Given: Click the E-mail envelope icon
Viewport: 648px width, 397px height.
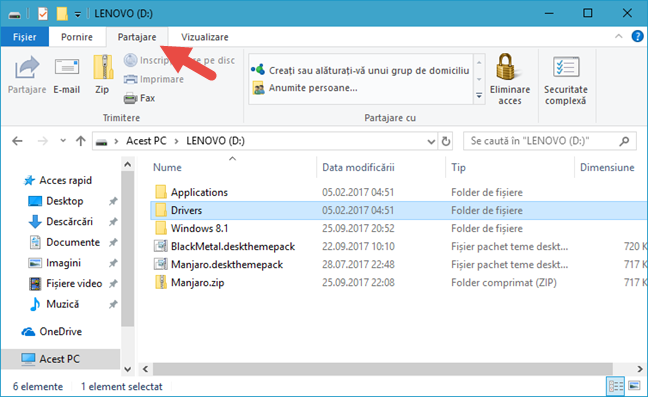Looking at the screenshot, I should [67, 67].
